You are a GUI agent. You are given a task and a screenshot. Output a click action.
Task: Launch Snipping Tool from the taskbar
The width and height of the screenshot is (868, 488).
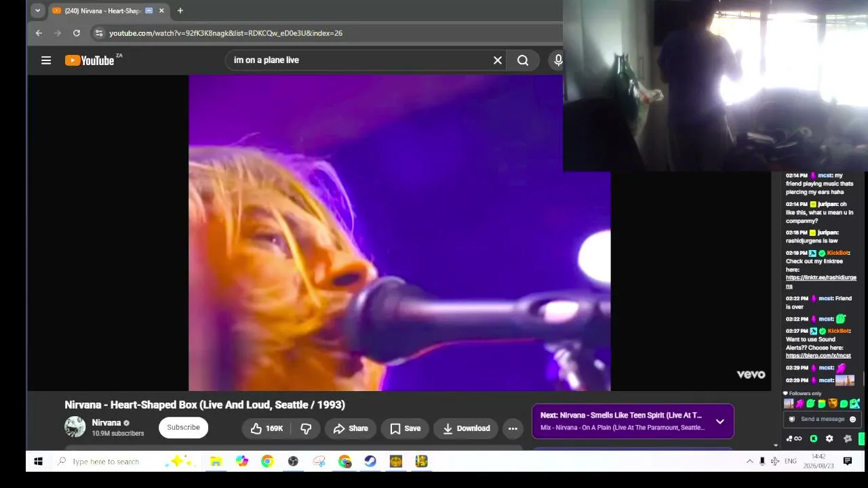(319, 462)
